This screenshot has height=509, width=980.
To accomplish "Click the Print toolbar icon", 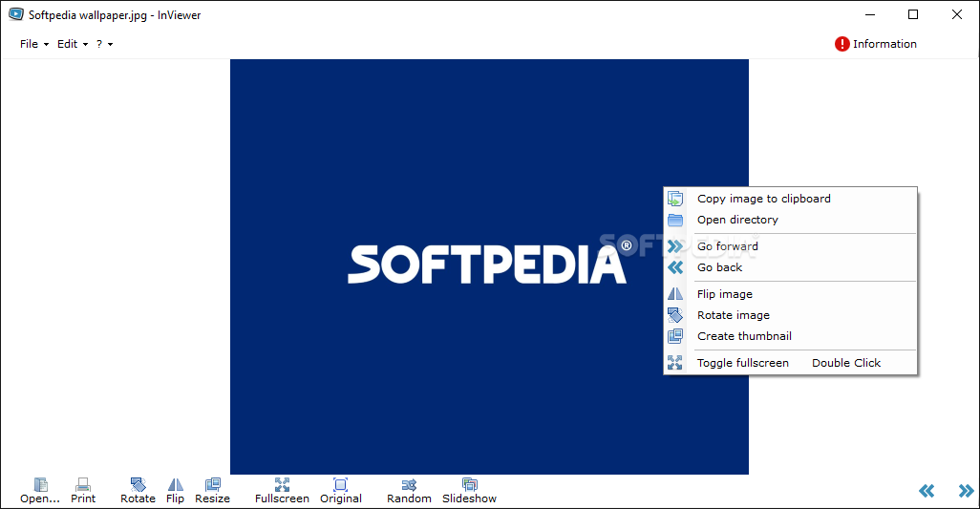I will pos(83,484).
